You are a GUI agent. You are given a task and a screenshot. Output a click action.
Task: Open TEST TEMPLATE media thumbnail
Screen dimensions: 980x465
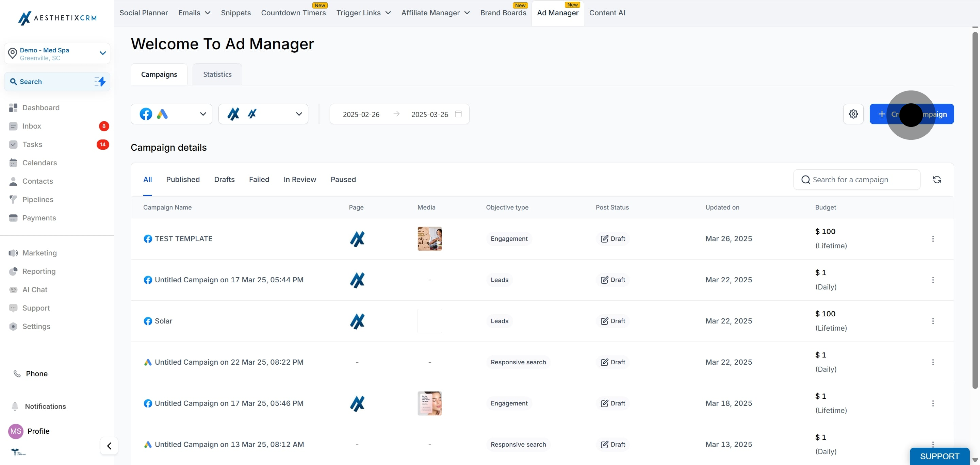coord(429,239)
